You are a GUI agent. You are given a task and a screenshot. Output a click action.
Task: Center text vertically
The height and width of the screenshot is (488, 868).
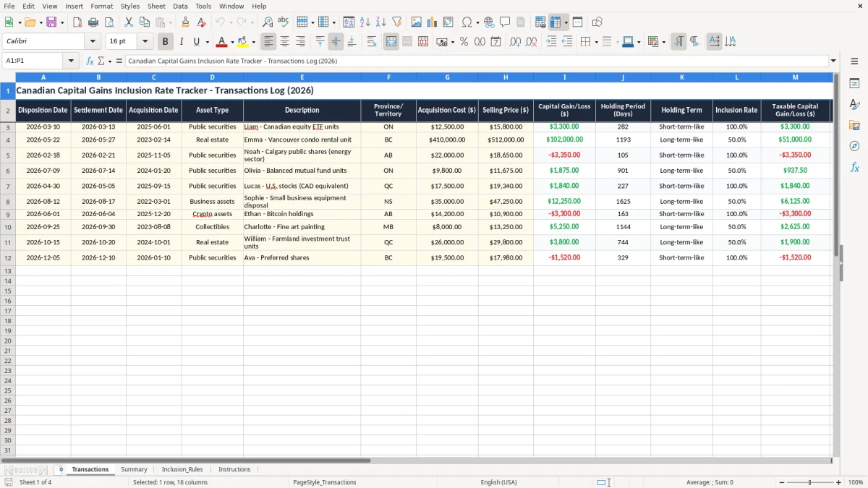pyautogui.click(x=336, y=42)
